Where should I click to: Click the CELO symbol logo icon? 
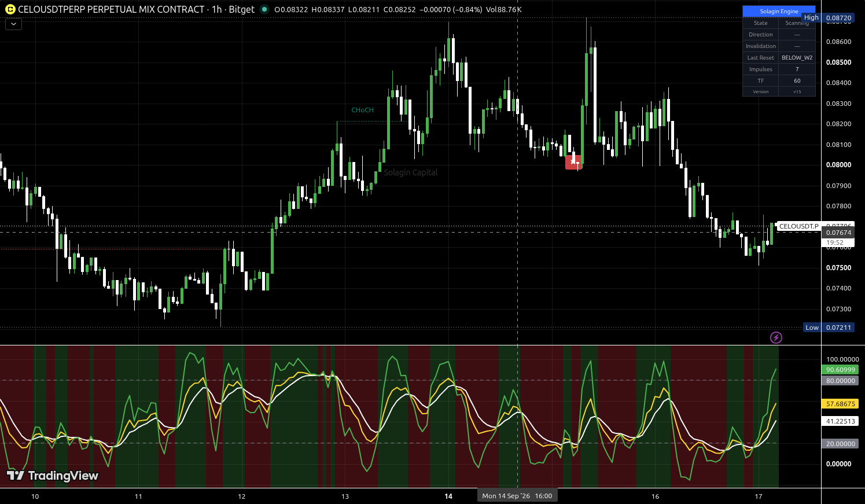pos(10,9)
